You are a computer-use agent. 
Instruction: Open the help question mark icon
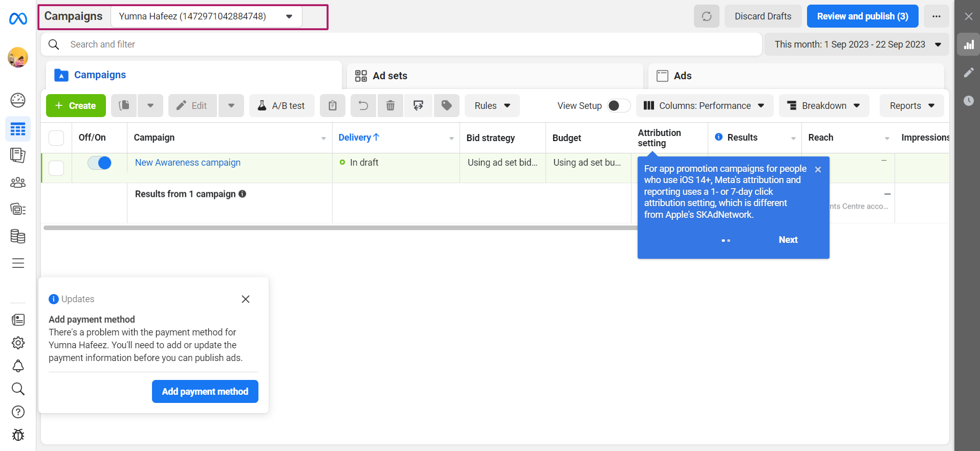[18, 412]
